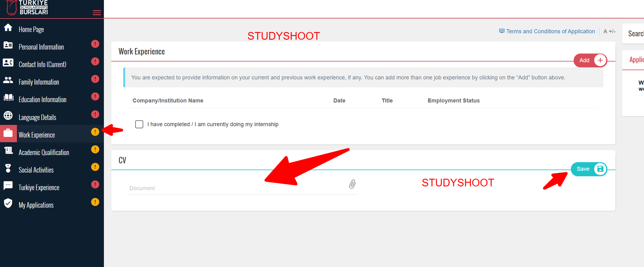Click the paperclip attach document icon
Image resolution: width=644 pixels, height=267 pixels.
pos(352,184)
